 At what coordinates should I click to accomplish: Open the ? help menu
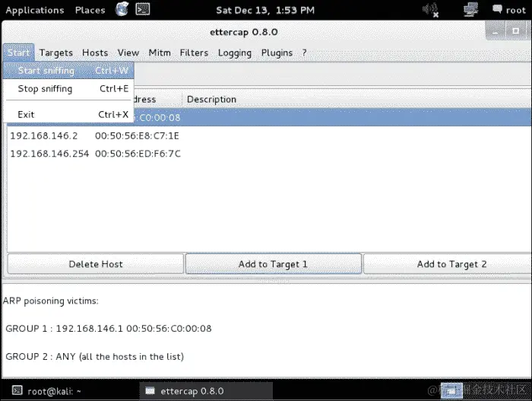point(304,53)
